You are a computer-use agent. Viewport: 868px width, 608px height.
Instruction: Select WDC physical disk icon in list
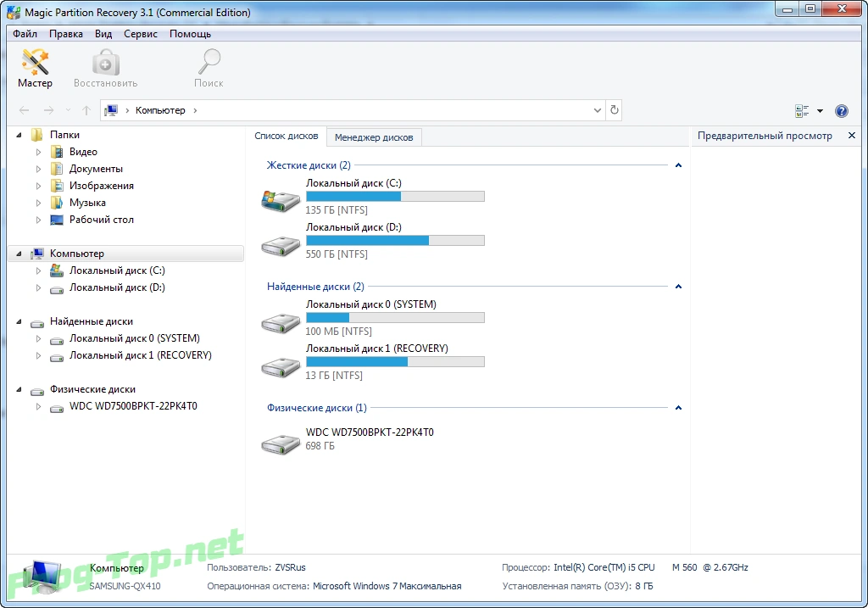pyautogui.click(x=281, y=443)
